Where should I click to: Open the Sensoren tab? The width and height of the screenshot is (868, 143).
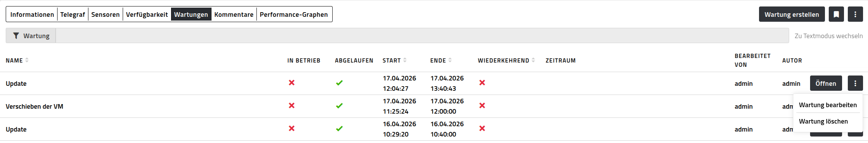[106, 14]
